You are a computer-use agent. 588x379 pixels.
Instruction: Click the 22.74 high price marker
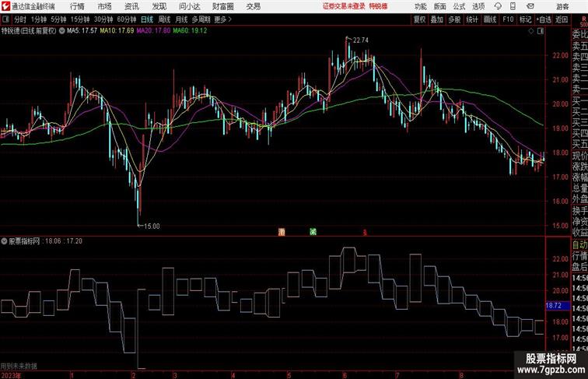point(360,40)
